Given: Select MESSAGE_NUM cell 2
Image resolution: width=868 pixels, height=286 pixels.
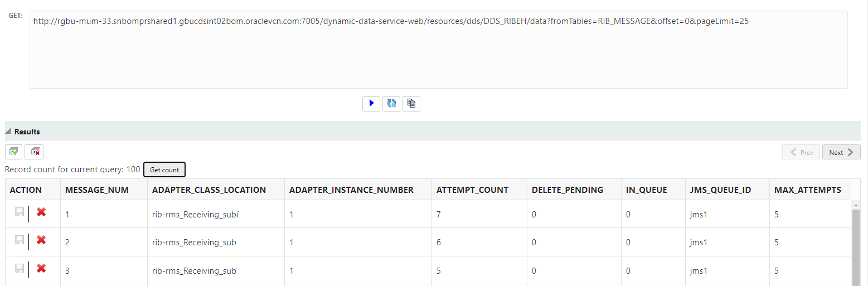Looking at the screenshot, I should [104, 242].
